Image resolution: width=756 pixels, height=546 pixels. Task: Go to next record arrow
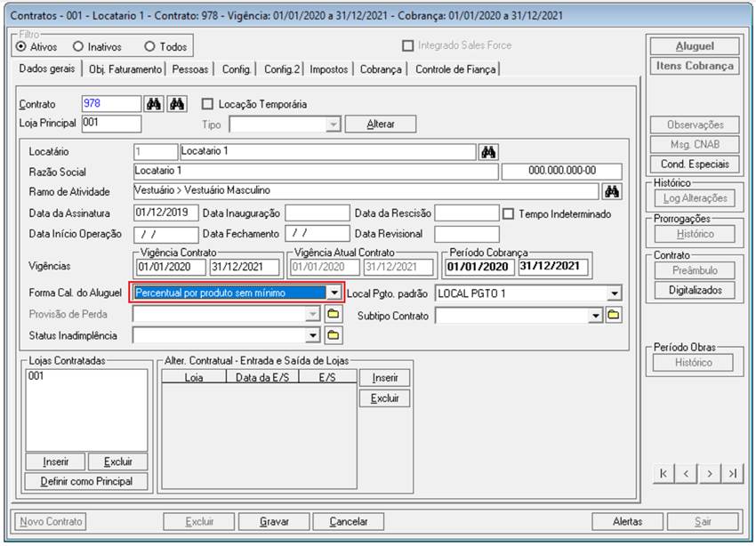tap(709, 474)
